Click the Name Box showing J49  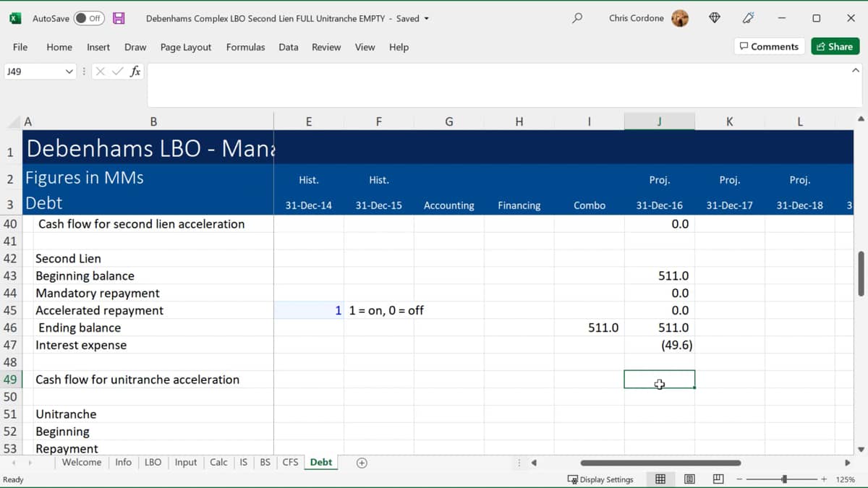pyautogui.click(x=34, y=72)
